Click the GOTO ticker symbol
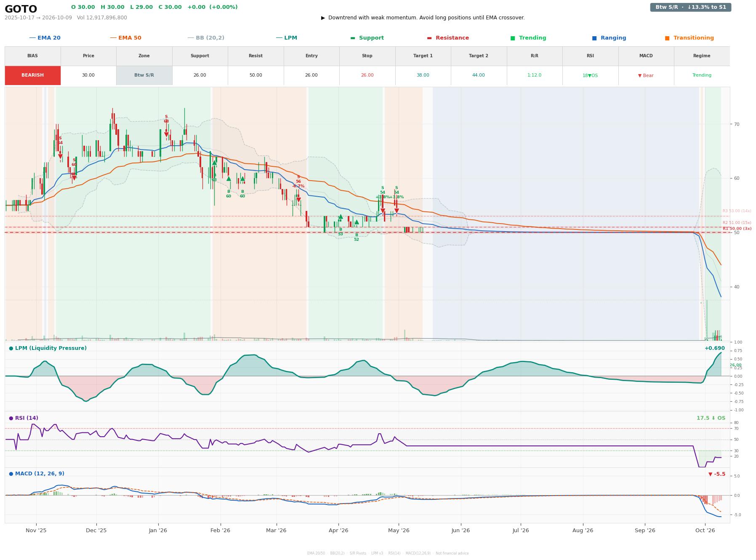 pyautogui.click(x=21, y=9)
